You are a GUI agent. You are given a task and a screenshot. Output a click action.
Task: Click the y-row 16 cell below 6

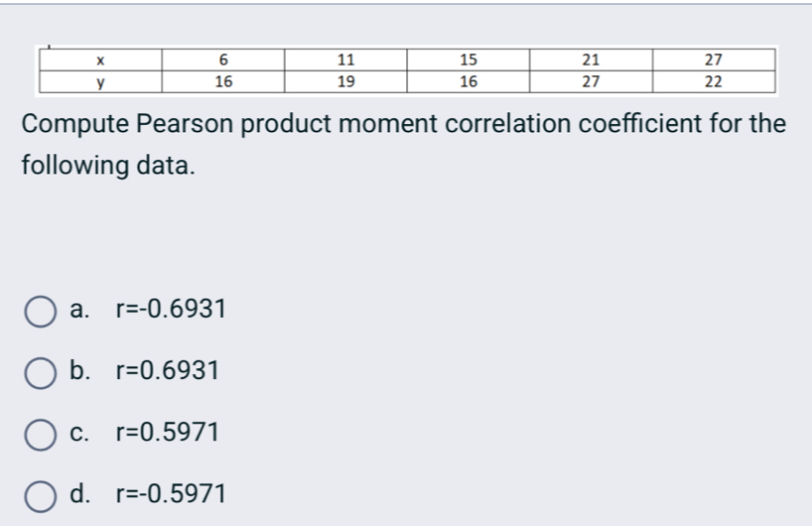click(x=223, y=81)
